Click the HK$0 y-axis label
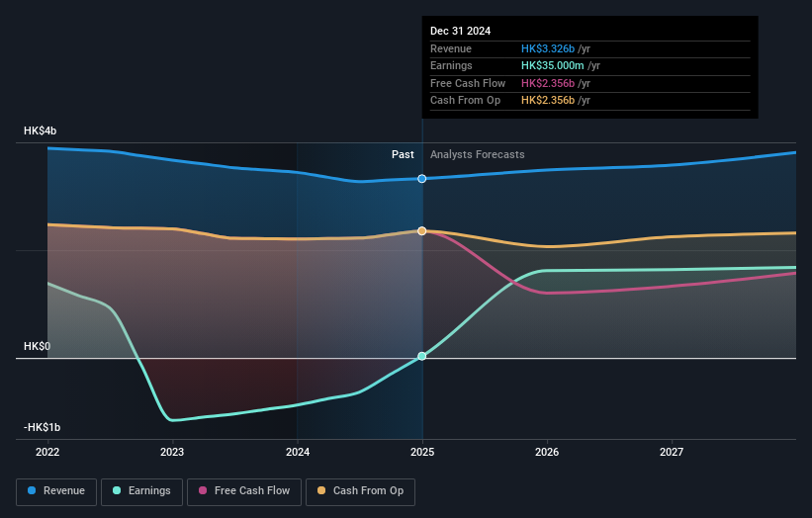The height and width of the screenshot is (518, 812). pyautogui.click(x=37, y=346)
